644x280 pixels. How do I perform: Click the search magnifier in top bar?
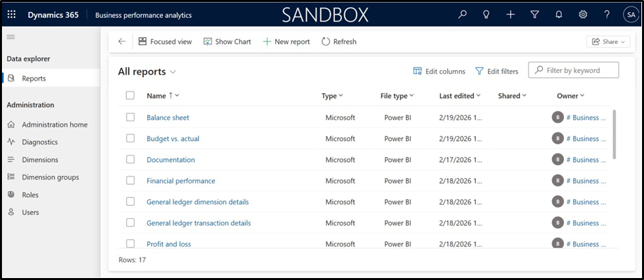pyautogui.click(x=462, y=15)
